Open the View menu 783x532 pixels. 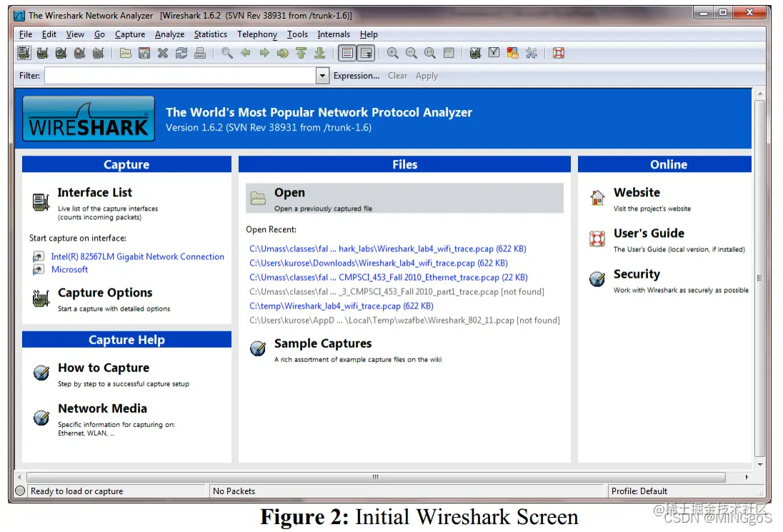pos(75,34)
